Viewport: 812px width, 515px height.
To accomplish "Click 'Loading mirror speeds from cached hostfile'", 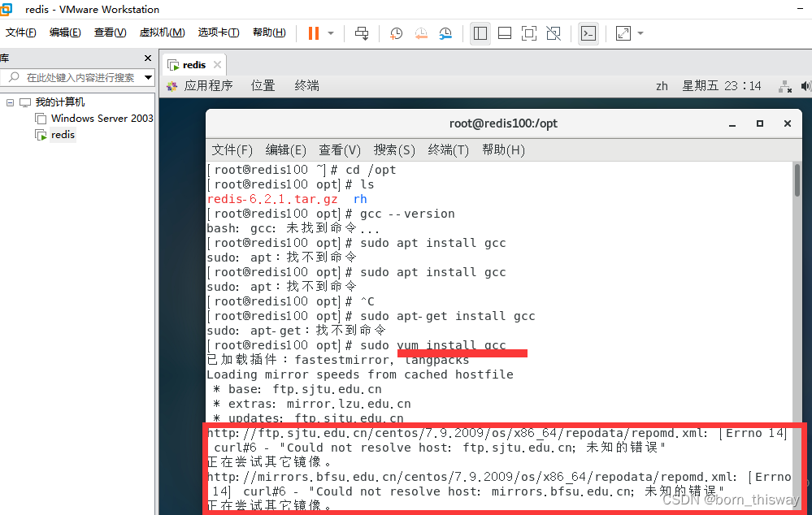I will point(360,374).
